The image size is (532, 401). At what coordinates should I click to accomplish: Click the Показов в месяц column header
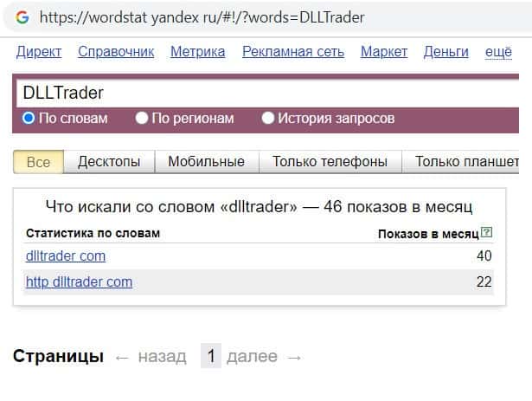click(428, 234)
